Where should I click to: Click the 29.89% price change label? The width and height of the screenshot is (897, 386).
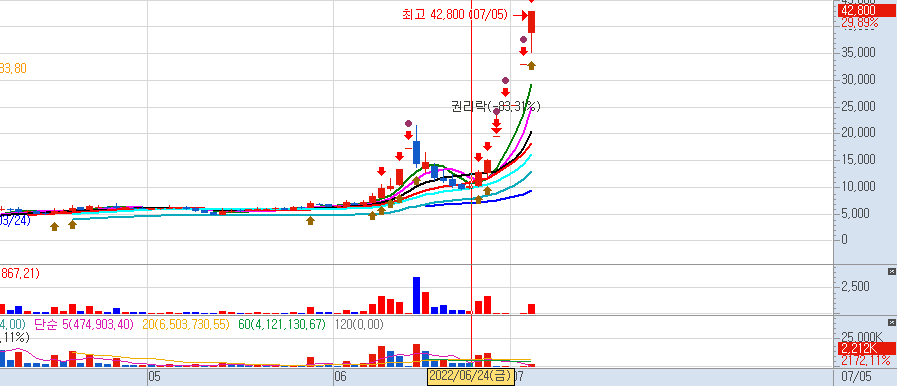[x=859, y=22]
